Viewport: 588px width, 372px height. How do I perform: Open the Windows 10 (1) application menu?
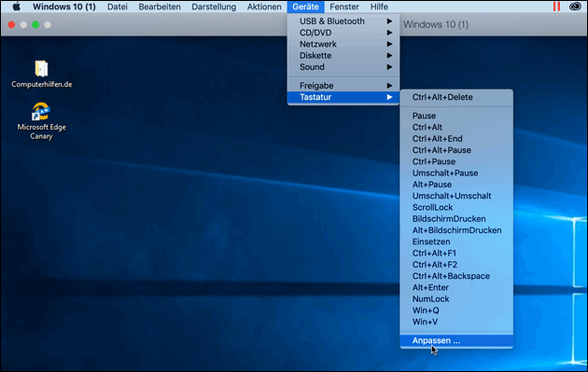point(64,7)
